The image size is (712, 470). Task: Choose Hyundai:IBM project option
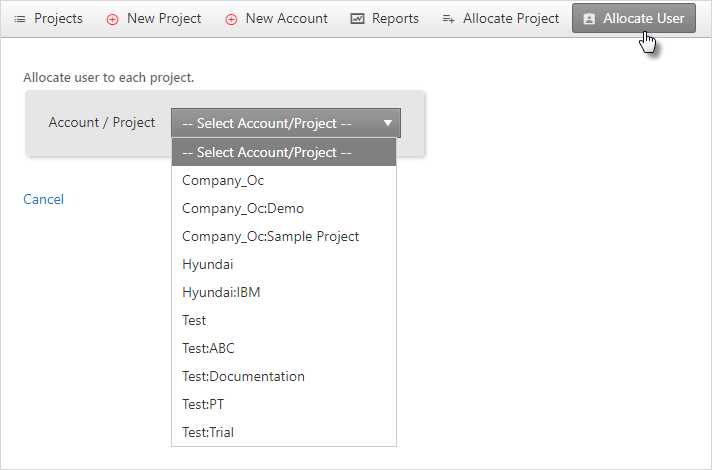[284, 292]
